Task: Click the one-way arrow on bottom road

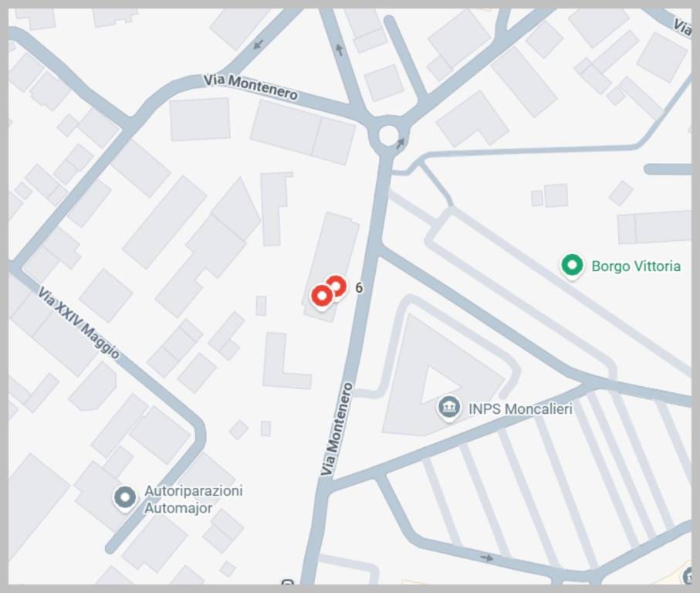Action: [487, 557]
